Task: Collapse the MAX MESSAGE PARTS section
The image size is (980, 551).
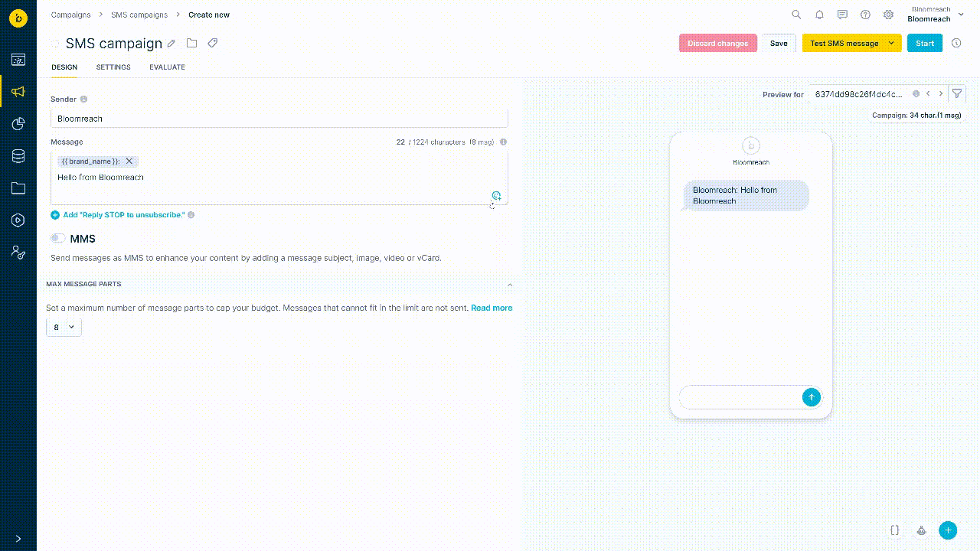Action: click(510, 285)
